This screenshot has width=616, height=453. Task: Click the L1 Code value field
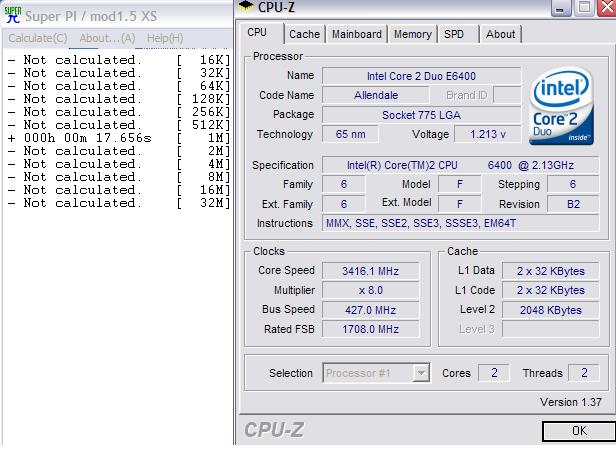click(550, 290)
